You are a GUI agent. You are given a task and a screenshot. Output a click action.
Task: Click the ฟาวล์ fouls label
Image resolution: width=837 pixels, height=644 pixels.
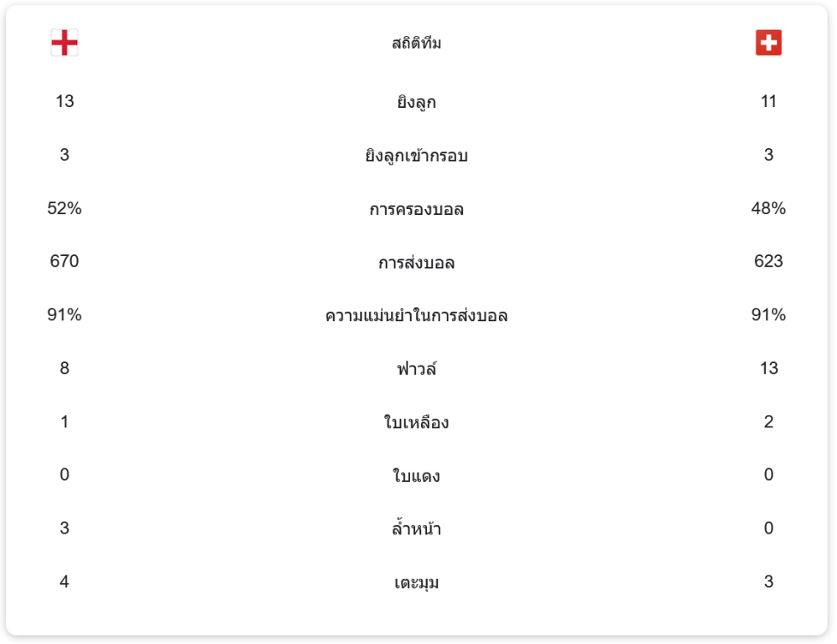[416, 368]
